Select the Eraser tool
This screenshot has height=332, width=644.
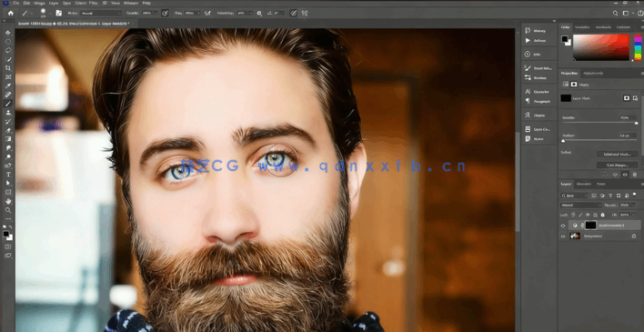(8, 130)
